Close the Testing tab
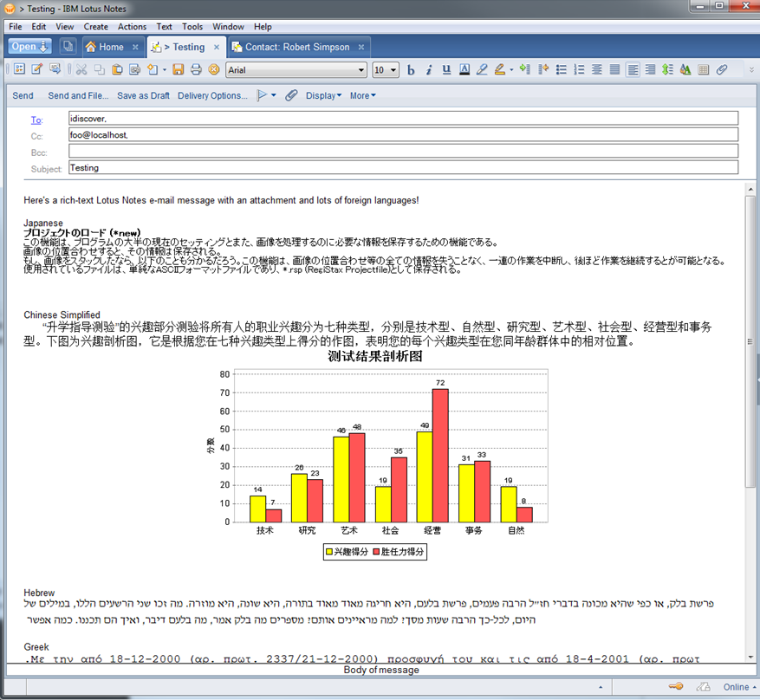Screen dimensions: 760x700 [x=217, y=47]
